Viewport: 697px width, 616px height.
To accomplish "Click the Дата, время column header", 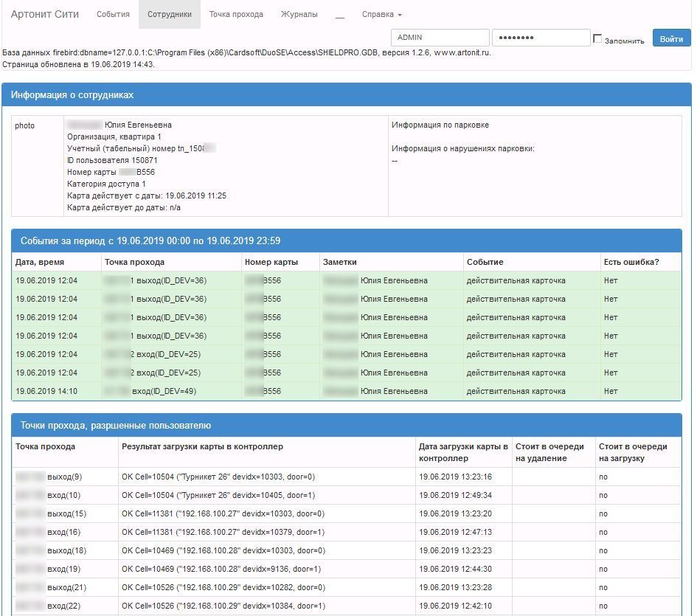I will 40,262.
